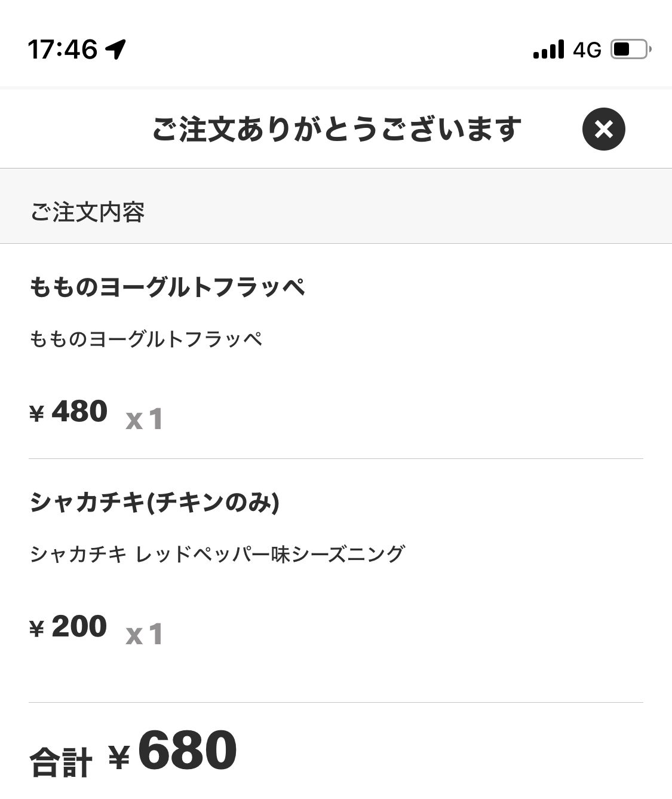
Task: Tap the ¥200 price of シャカチキ
Action: [68, 626]
